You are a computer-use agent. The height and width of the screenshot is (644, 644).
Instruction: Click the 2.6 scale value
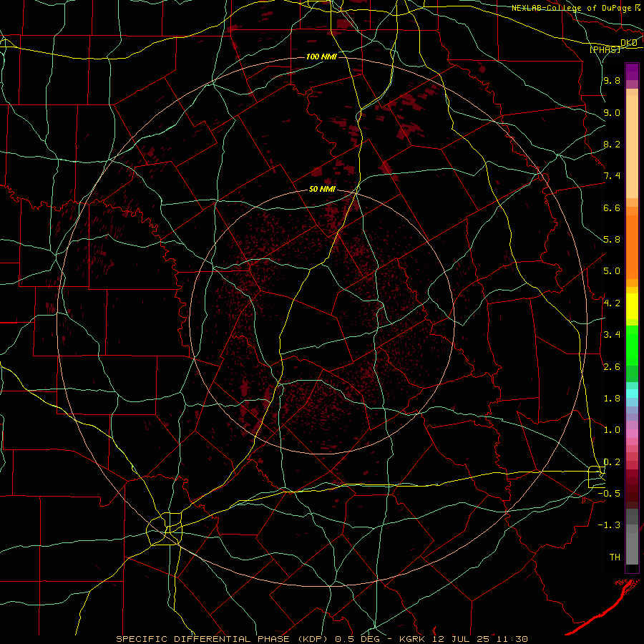[x=612, y=367]
